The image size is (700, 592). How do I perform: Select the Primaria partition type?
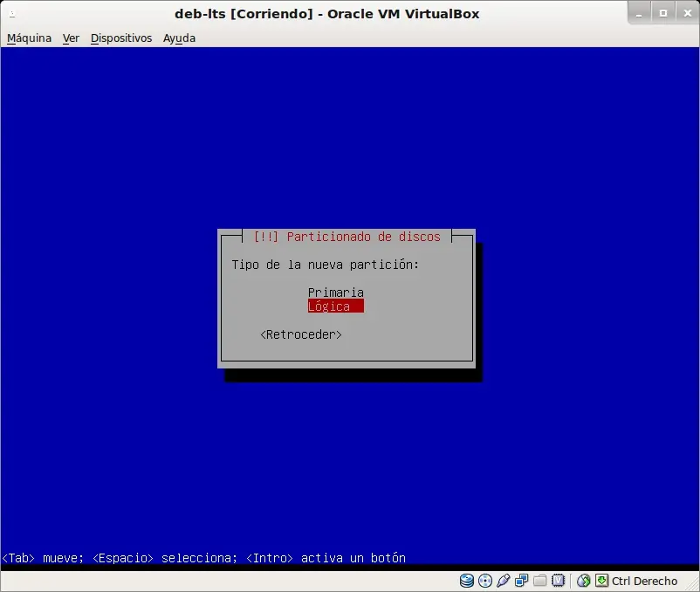pos(336,293)
